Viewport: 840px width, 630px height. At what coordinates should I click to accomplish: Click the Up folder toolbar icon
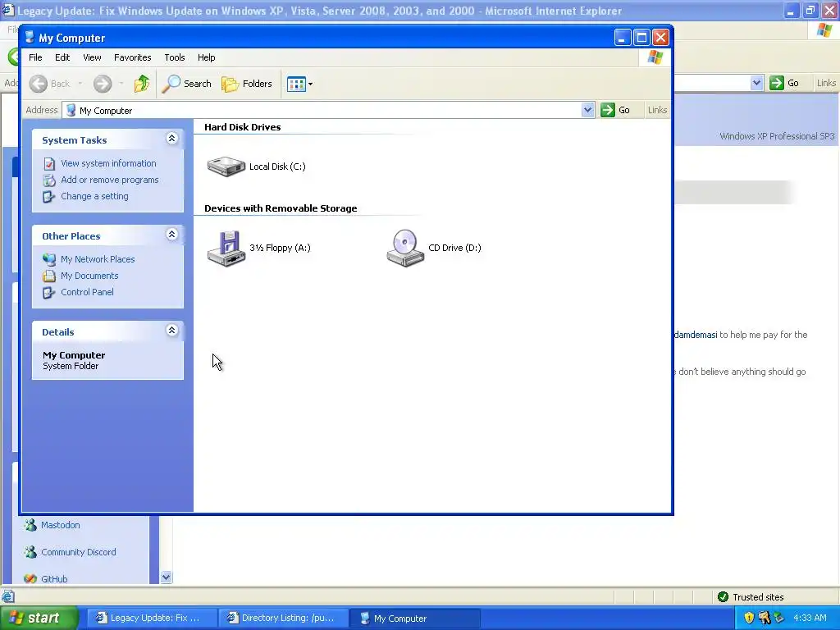point(142,84)
